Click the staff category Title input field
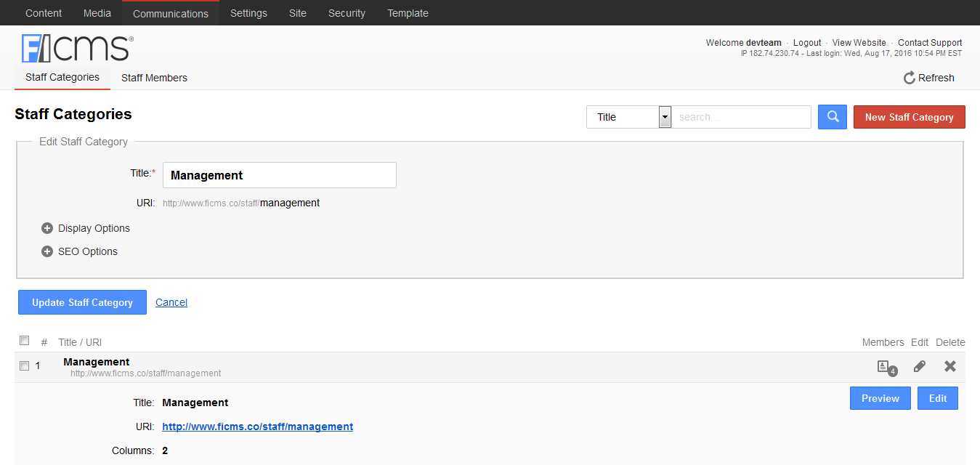The image size is (980, 465). pos(280,175)
